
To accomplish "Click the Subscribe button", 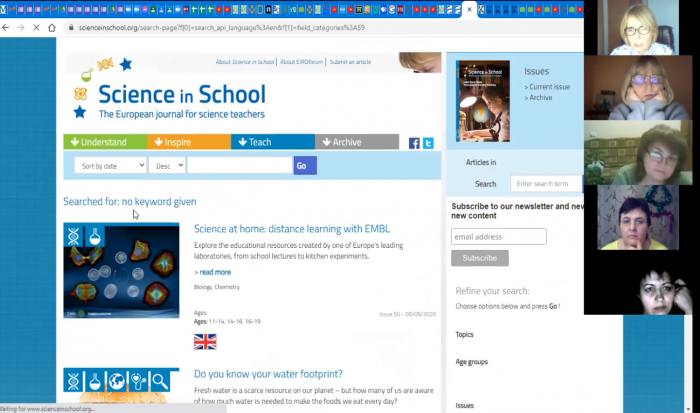I will (x=479, y=258).
